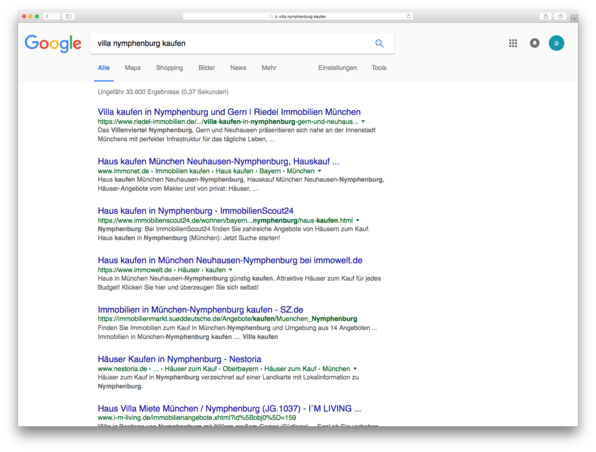
Task: Open the Mehr menu
Action: pos(269,68)
